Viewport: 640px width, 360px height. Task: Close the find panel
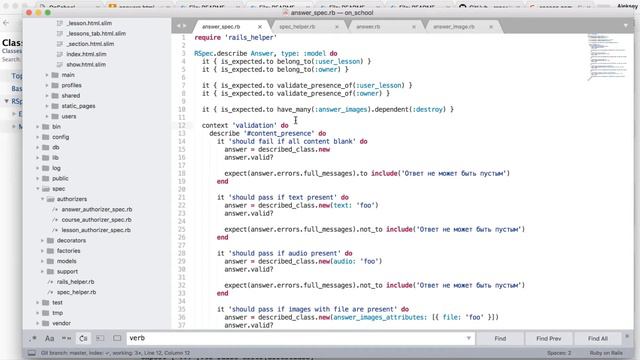tap(627, 336)
